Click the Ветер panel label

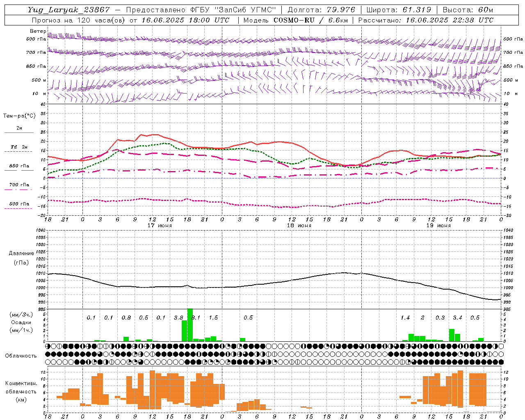[38, 31]
